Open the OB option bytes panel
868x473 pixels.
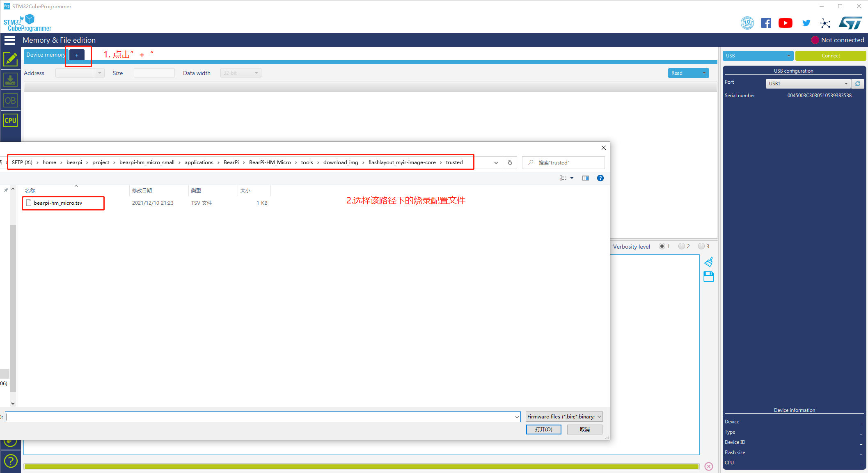10,101
